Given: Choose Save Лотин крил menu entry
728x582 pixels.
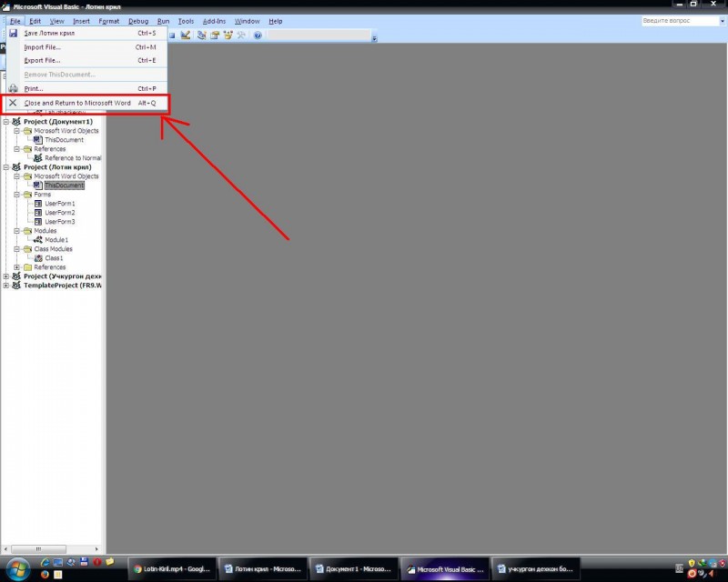Looking at the screenshot, I should point(86,33).
